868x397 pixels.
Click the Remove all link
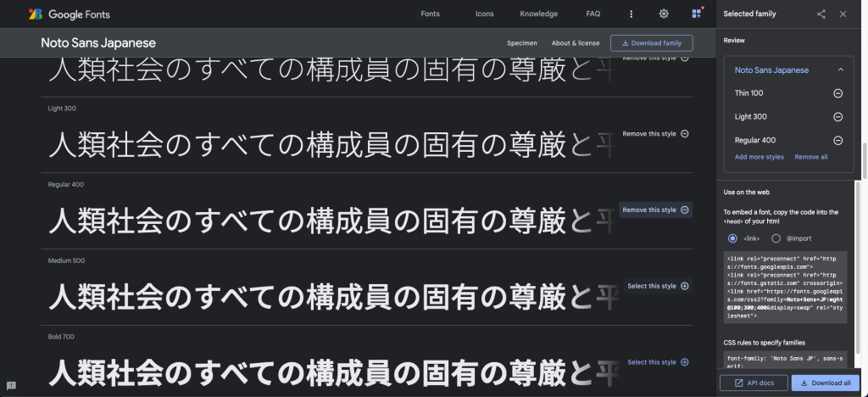pos(811,157)
